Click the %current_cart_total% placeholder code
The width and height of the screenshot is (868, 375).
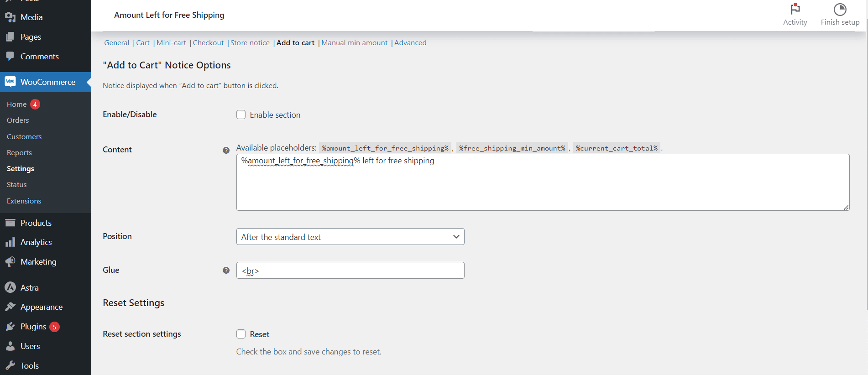[x=617, y=148]
